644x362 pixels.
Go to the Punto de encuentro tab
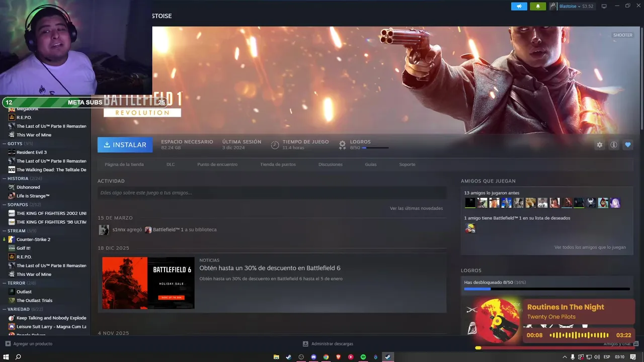coord(217,164)
